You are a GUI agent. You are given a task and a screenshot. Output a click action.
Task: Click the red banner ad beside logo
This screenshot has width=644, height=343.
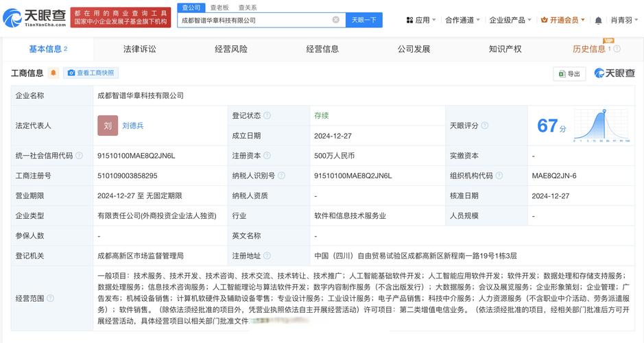coord(121,17)
